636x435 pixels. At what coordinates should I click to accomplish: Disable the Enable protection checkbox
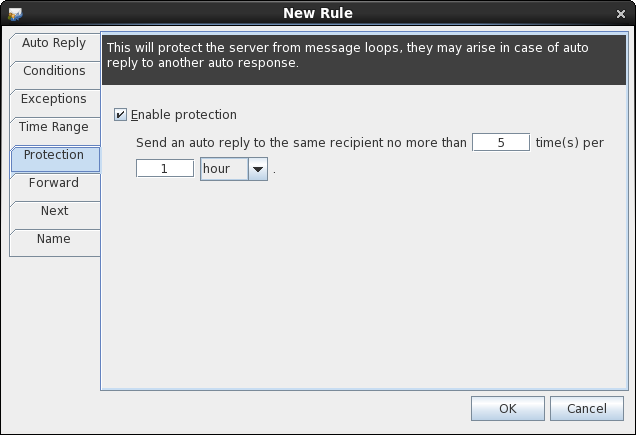tap(121, 115)
